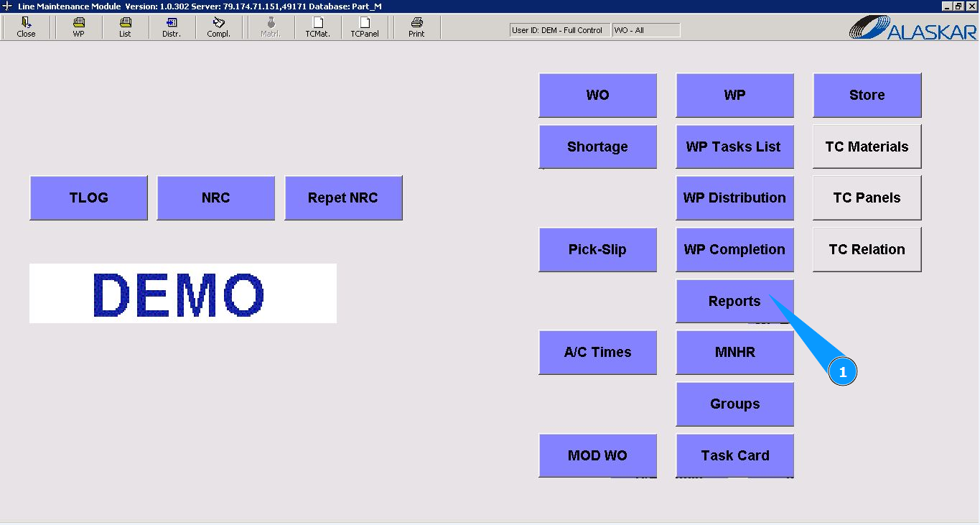Click the WO - All filter field
Viewport: 980px width, 525px height.
(x=646, y=30)
